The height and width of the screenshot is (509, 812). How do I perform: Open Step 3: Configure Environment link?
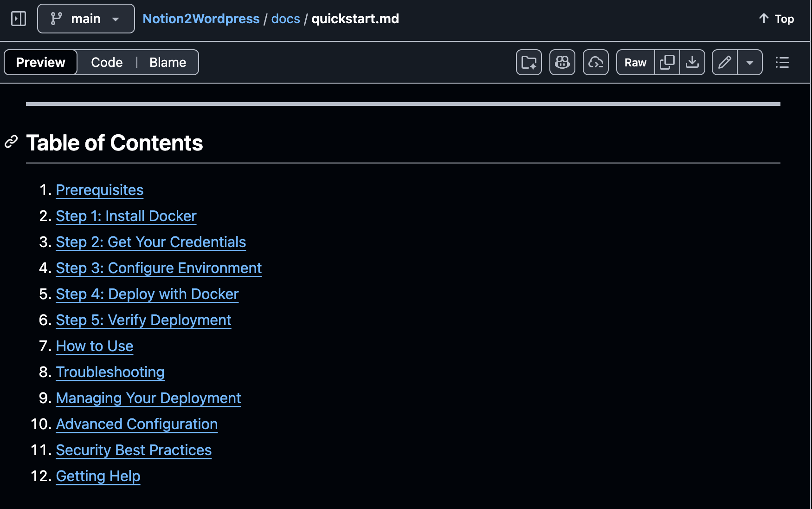click(x=159, y=268)
